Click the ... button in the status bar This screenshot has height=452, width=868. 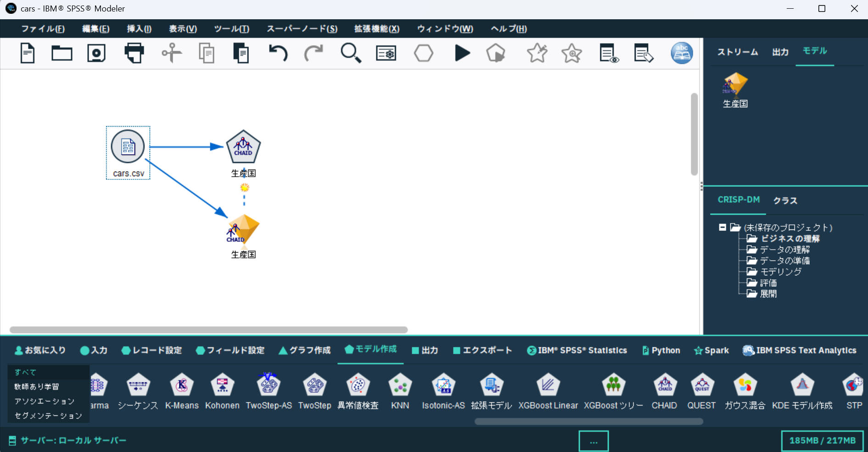coord(593,441)
